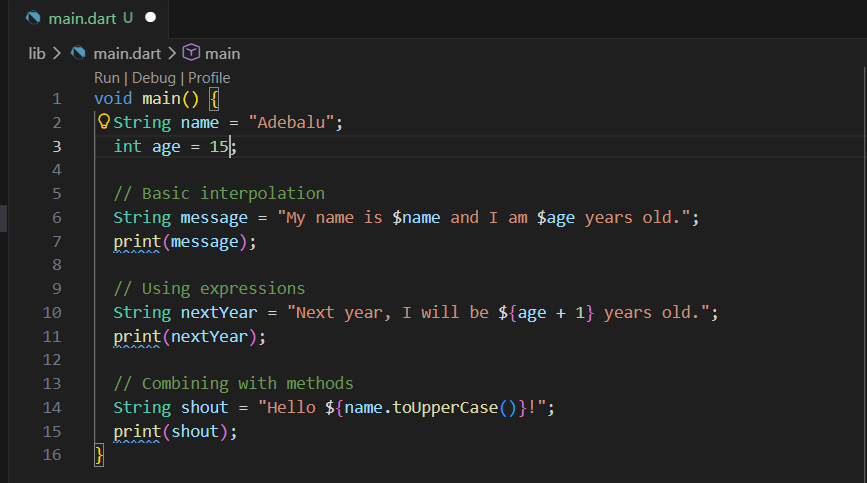Click the "Basic interpolation" comment
This screenshot has width=867, height=483.
219,194
